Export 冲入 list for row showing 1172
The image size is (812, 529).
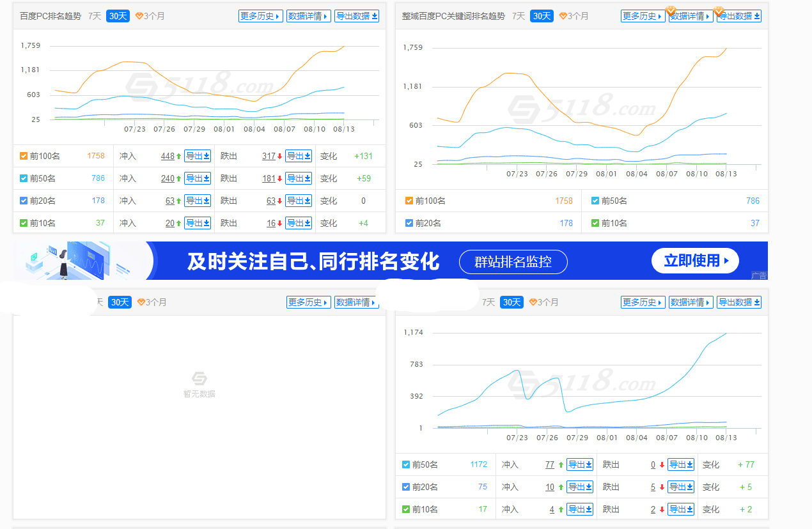click(580, 464)
